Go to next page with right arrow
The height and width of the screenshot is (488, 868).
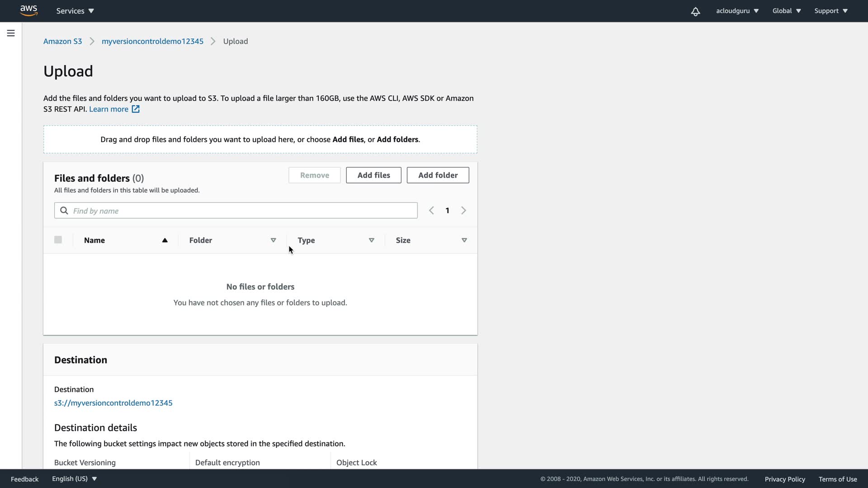coord(463,211)
